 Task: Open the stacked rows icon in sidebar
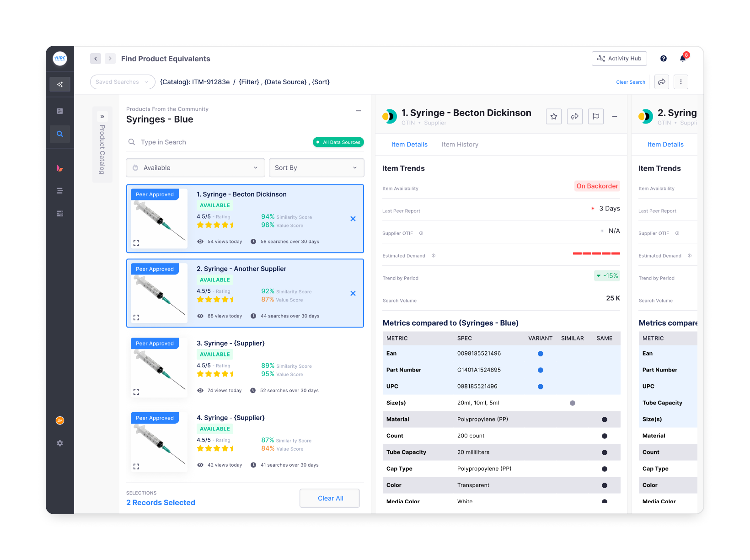click(x=60, y=214)
